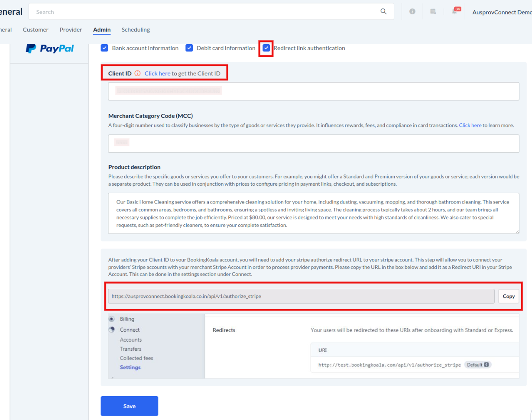Viewport: 532px width, 420px height.
Task: Click the Stripe Connect Settings example image
Action: coord(314,346)
